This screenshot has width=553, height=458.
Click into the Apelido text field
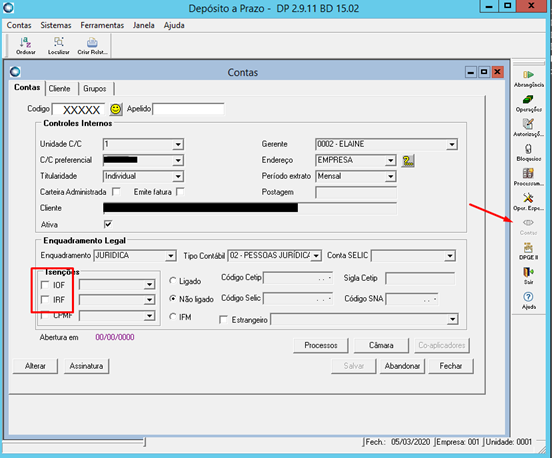(x=189, y=109)
